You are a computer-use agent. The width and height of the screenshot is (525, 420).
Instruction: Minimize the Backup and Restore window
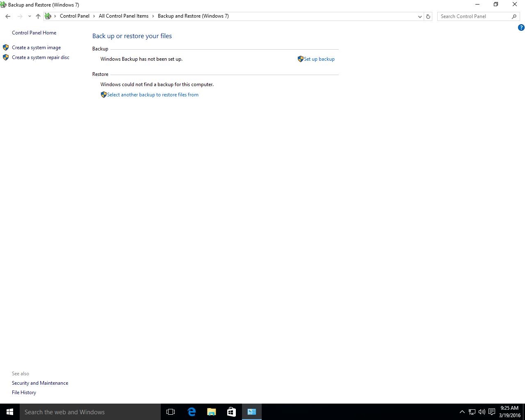click(x=477, y=5)
